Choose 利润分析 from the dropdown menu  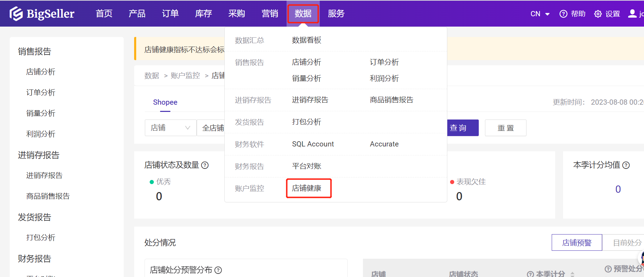click(x=384, y=78)
